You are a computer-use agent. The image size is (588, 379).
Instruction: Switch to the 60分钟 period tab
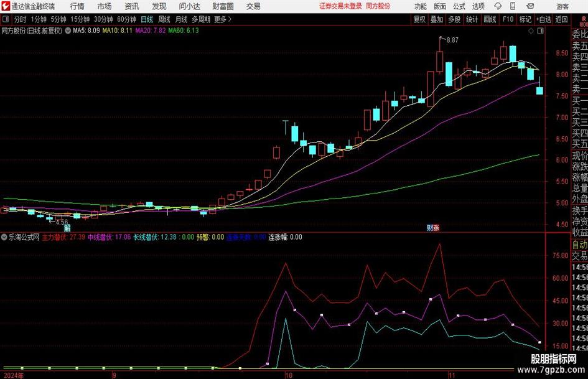[x=127, y=19]
